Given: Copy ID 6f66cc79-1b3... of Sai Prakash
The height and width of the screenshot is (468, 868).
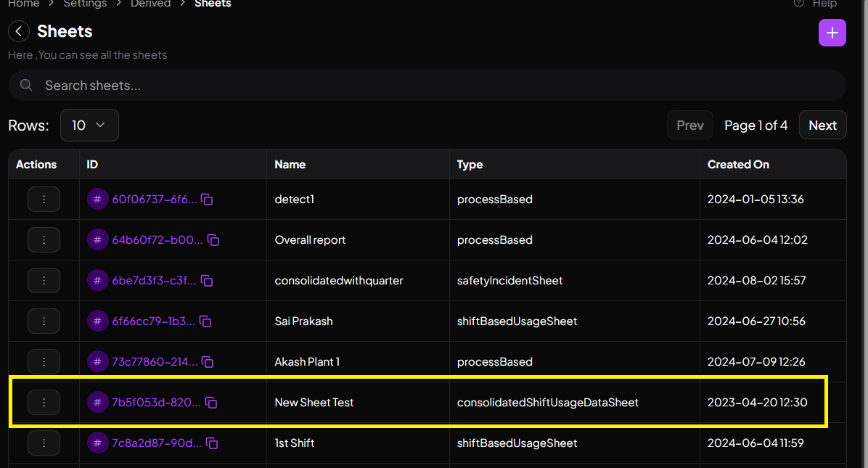Looking at the screenshot, I should pyautogui.click(x=205, y=321).
